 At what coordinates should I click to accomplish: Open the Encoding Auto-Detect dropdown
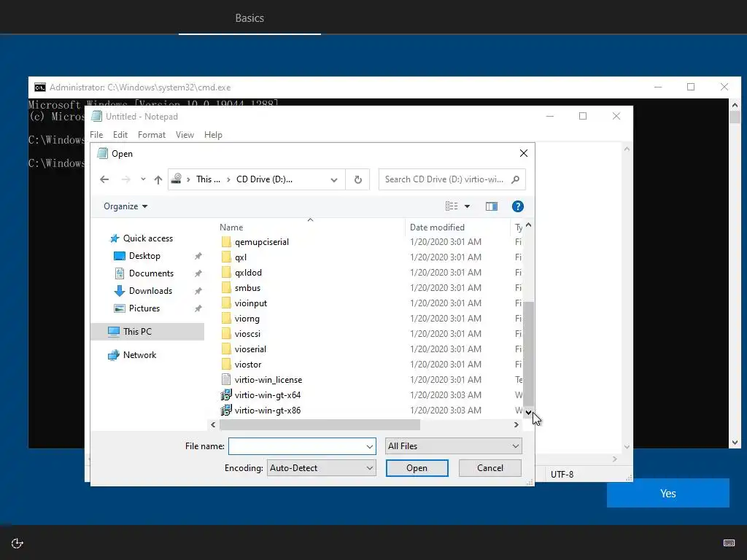[x=321, y=468]
